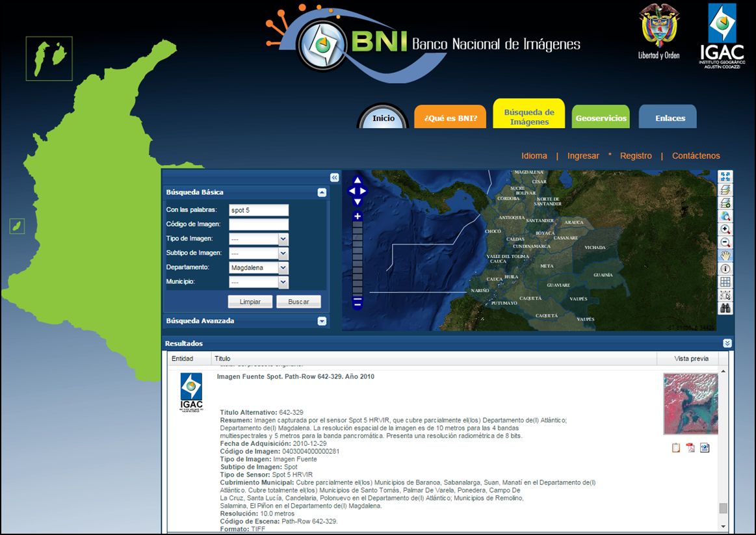The image size is (756, 535).
Task: Click the Limpiar button
Action: (250, 302)
